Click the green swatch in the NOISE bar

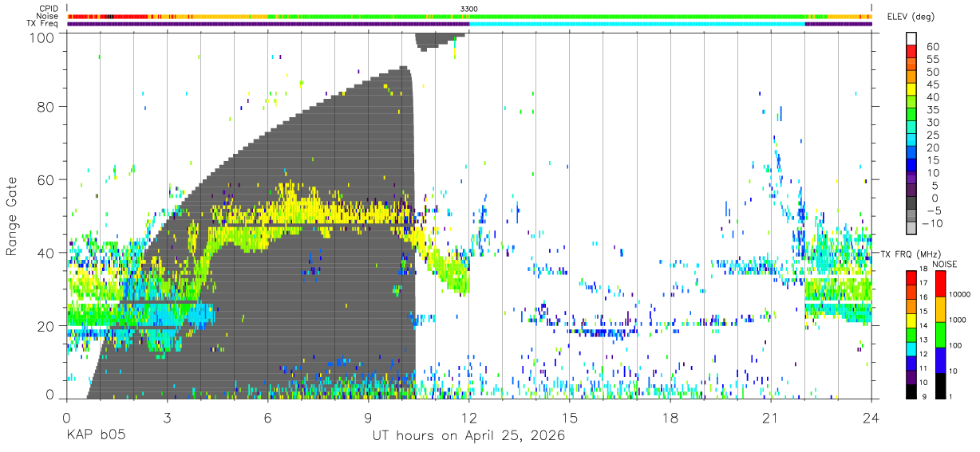[939, 334]
